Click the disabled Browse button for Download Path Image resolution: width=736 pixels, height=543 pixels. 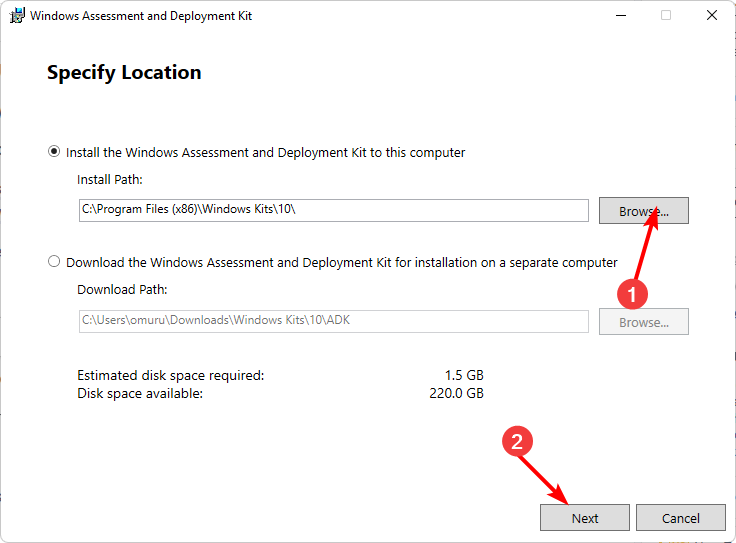coord(643,322)
